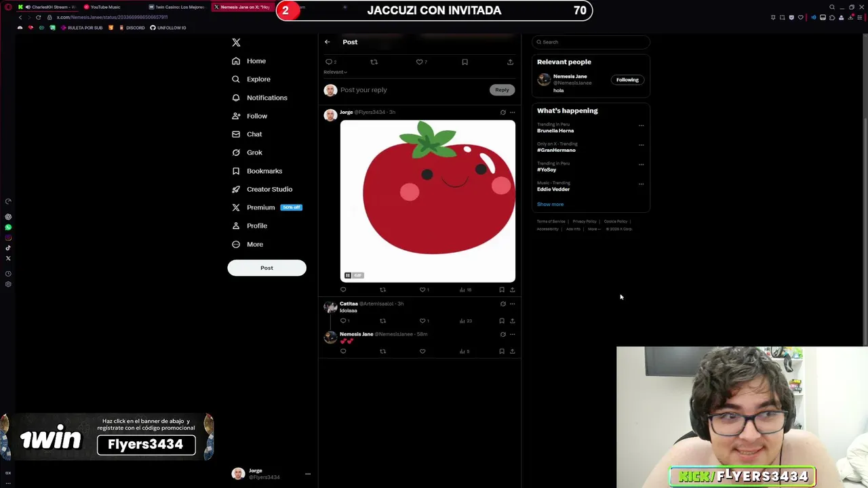Reload the page in the browser
Viewport: 868px width, 488px height.
(39, 17)
